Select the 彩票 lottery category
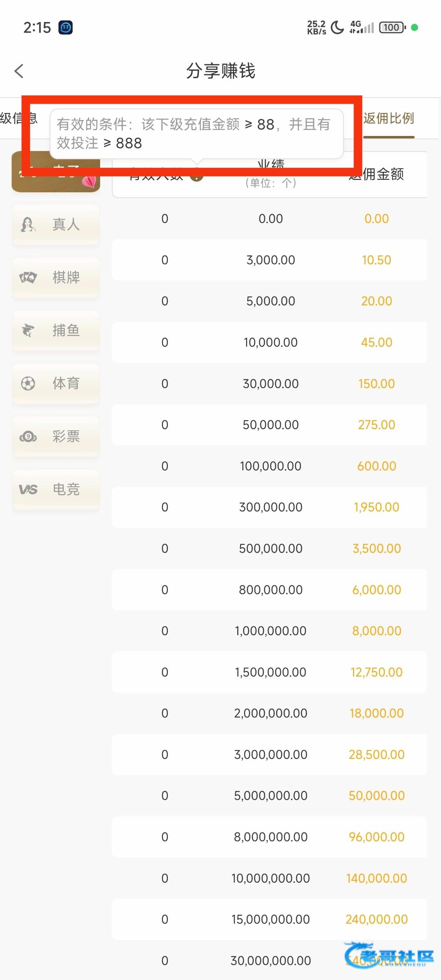Viewport: 441px width, 980px height. (56, 437)
